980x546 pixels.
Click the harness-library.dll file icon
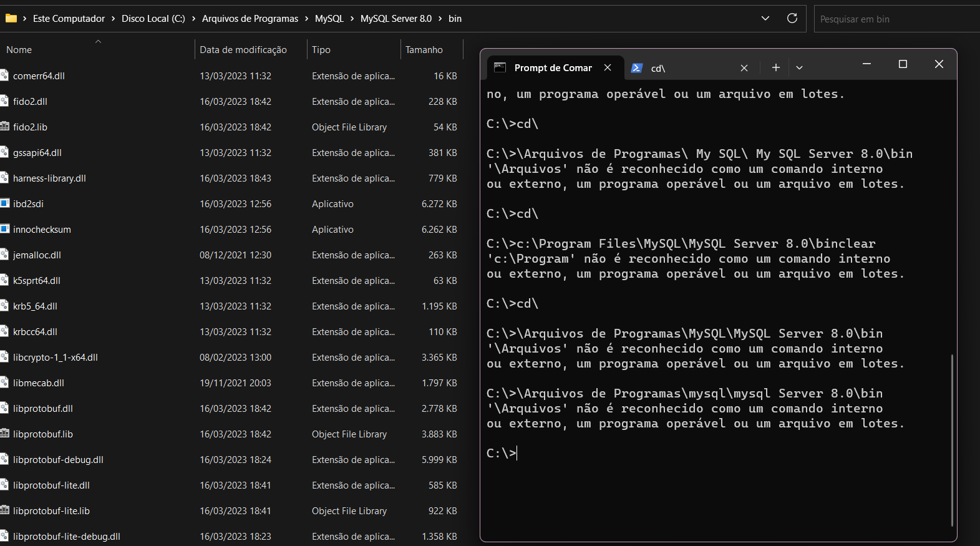pos(5,178)
